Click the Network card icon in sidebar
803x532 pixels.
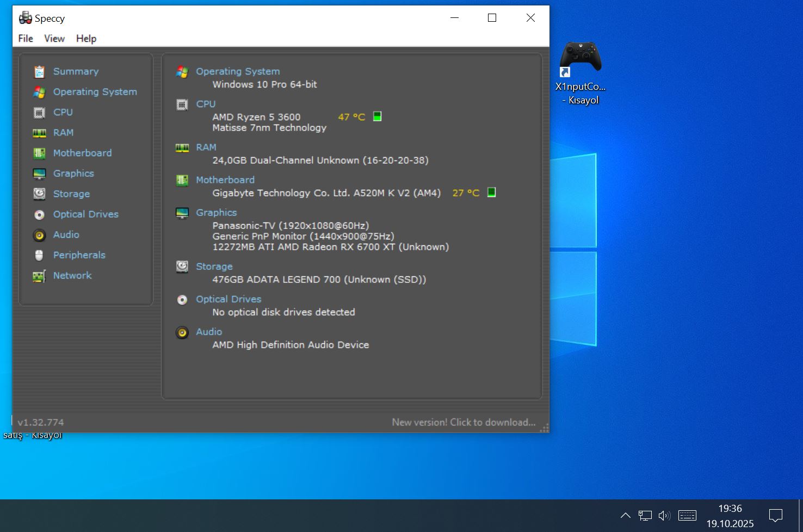39,276
